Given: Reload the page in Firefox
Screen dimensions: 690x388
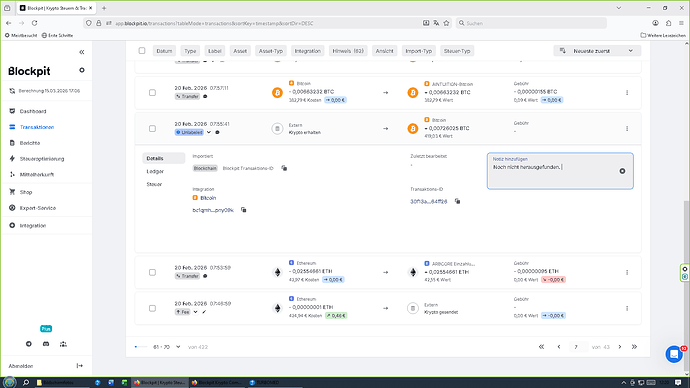Looking at the screenshot, I should pyautogui.click(x=34, y=23).
